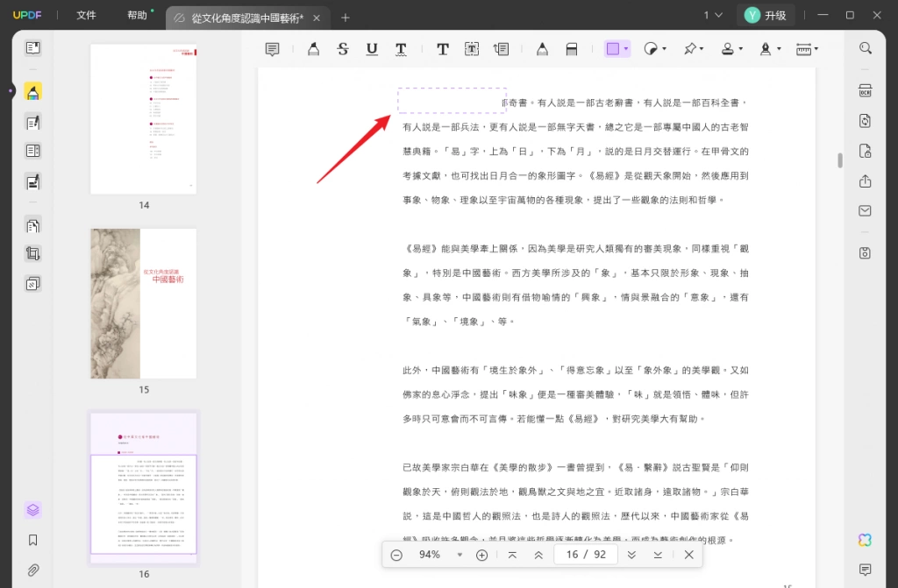
Task: Select the comment highlighter mode in left sidebar
Action: pos(32,92)
